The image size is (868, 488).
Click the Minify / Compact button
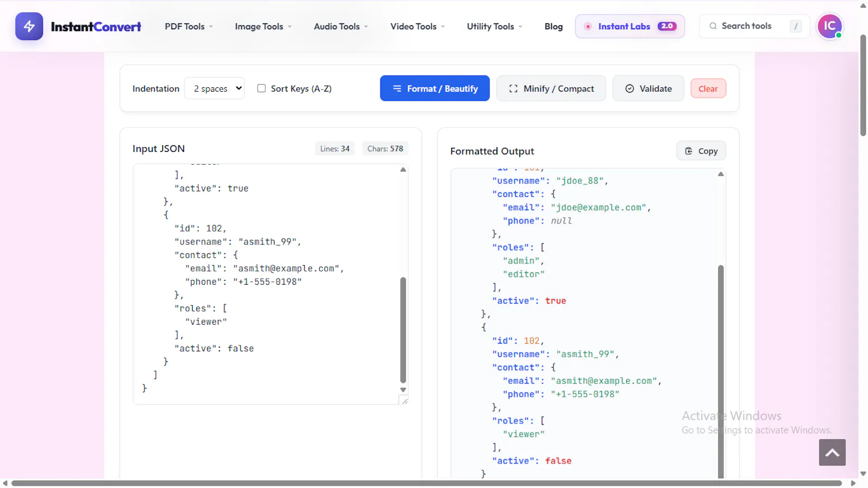tap(551, 88)
